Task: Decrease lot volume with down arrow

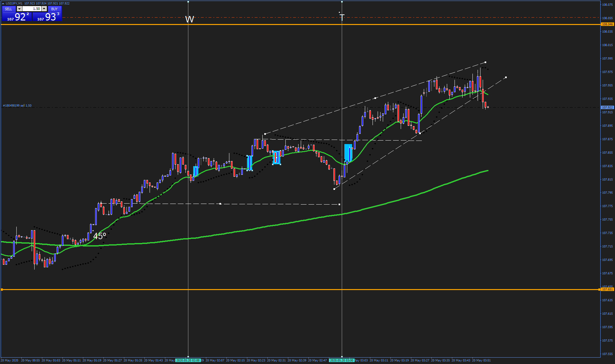Action: pyautogui.click(x=20, y=9)
